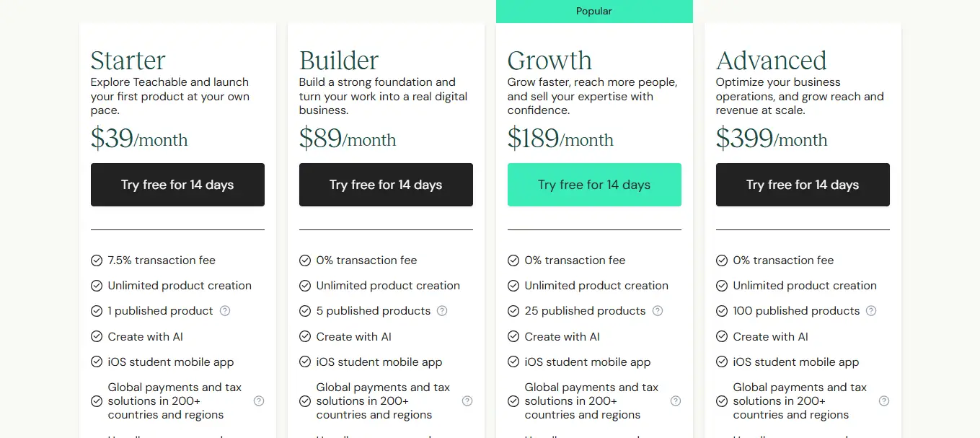Click help icon beside Starter's 1 published product

[x=225, y=311]
